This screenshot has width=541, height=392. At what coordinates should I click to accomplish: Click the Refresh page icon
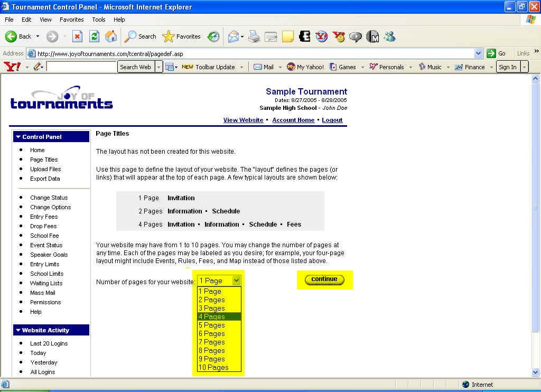pyautogui.click(x=94, y=36)
